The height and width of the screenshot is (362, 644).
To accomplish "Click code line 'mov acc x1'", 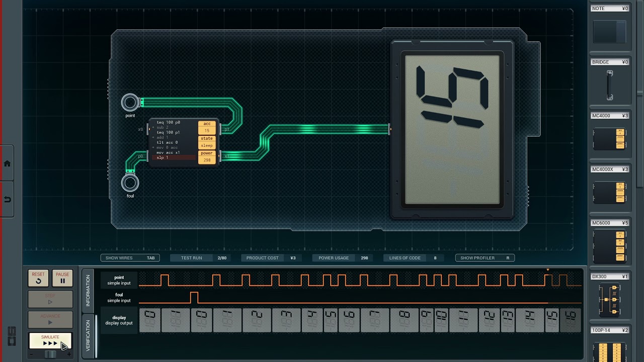I will pos(168,152).
